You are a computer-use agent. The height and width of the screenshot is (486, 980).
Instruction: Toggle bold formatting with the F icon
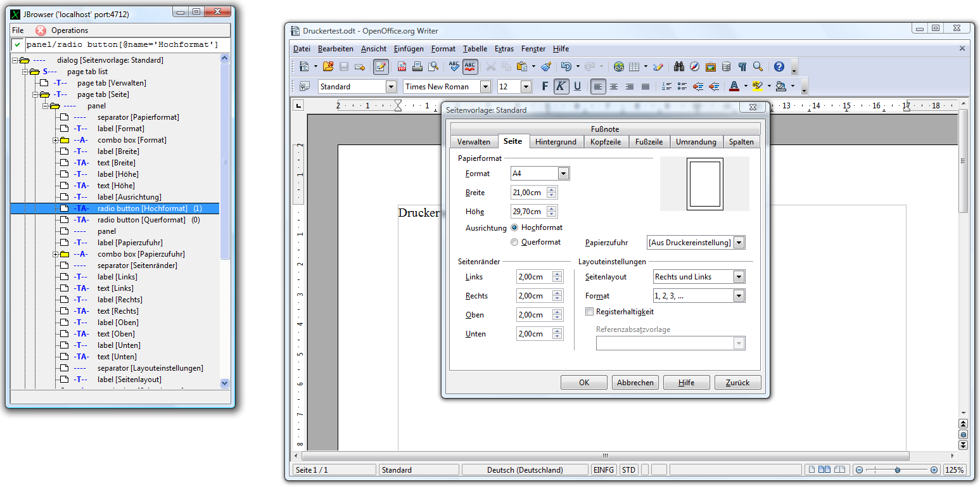point(545,87)
